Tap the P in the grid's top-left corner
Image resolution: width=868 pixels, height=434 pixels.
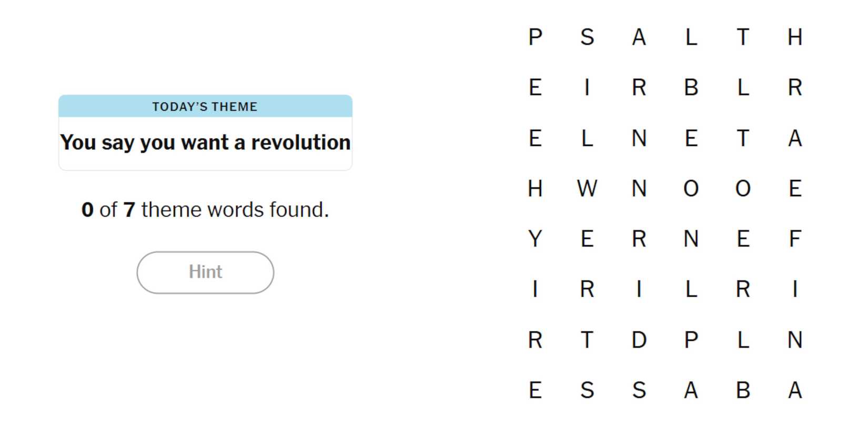535,37
